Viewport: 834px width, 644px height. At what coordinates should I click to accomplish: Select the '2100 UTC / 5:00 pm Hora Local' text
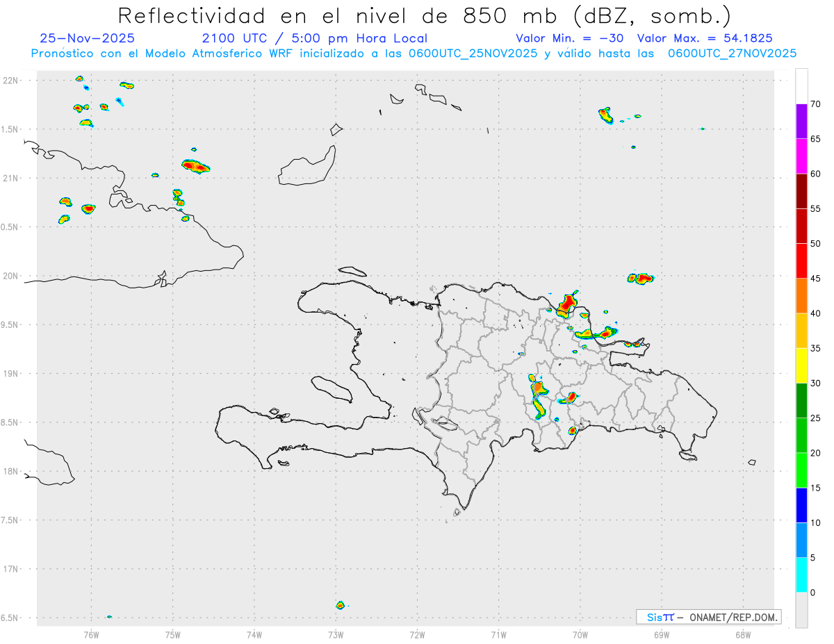click(315, 38)
